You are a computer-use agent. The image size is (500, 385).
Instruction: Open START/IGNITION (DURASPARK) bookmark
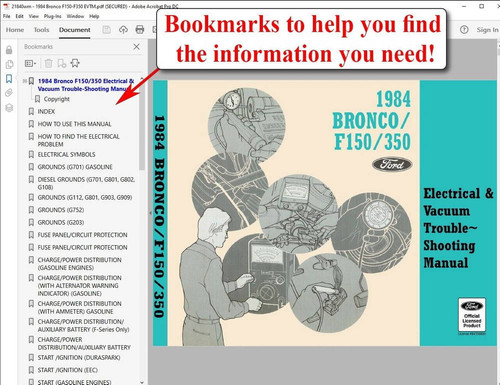coord(79,357)
